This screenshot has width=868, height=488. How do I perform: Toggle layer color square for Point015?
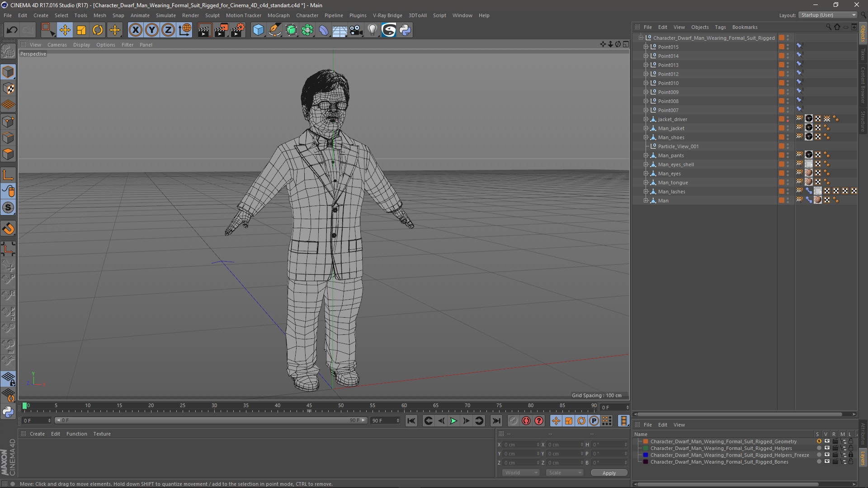pos(781,47)
